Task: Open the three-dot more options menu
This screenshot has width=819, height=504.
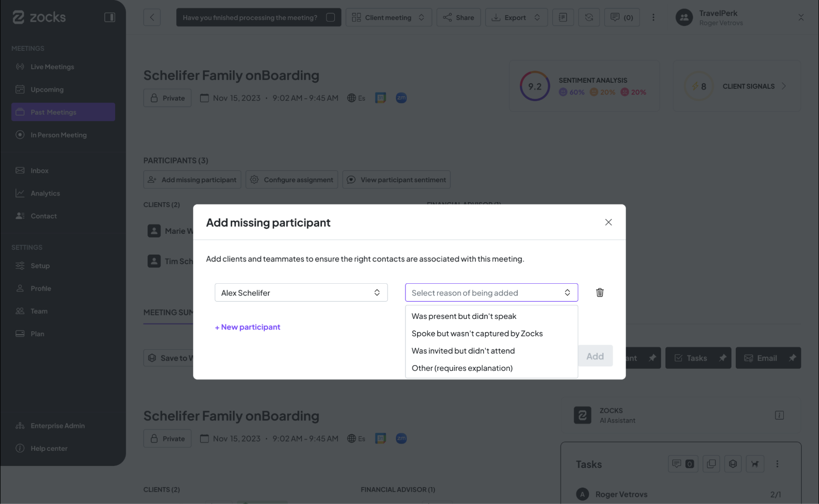Action: pyautogui.click(x=653, y=17)
